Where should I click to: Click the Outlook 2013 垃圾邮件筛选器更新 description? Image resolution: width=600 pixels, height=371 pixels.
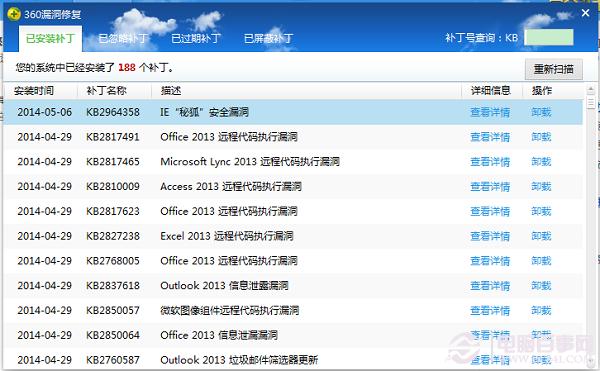pos(239,360)
